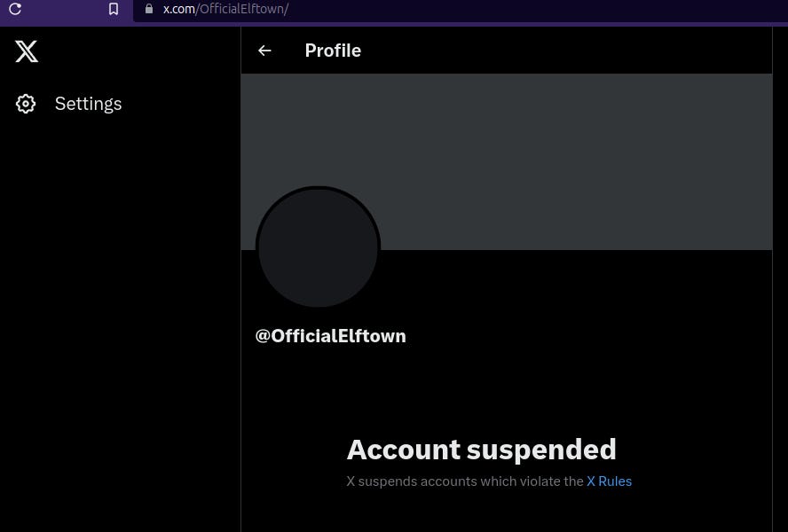Viewport: 788px width, 532px height.
Task: View site security info via the lock icon
Action: [x=148, y=9]
